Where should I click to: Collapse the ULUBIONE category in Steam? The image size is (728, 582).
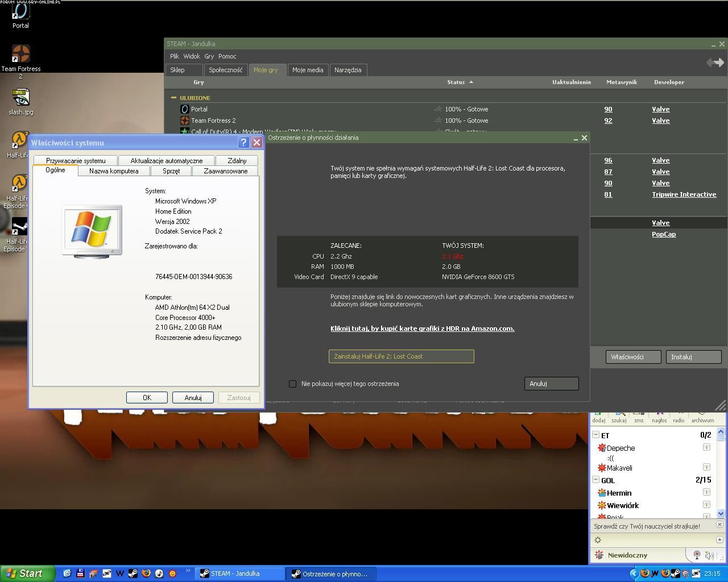pos(173,98)
